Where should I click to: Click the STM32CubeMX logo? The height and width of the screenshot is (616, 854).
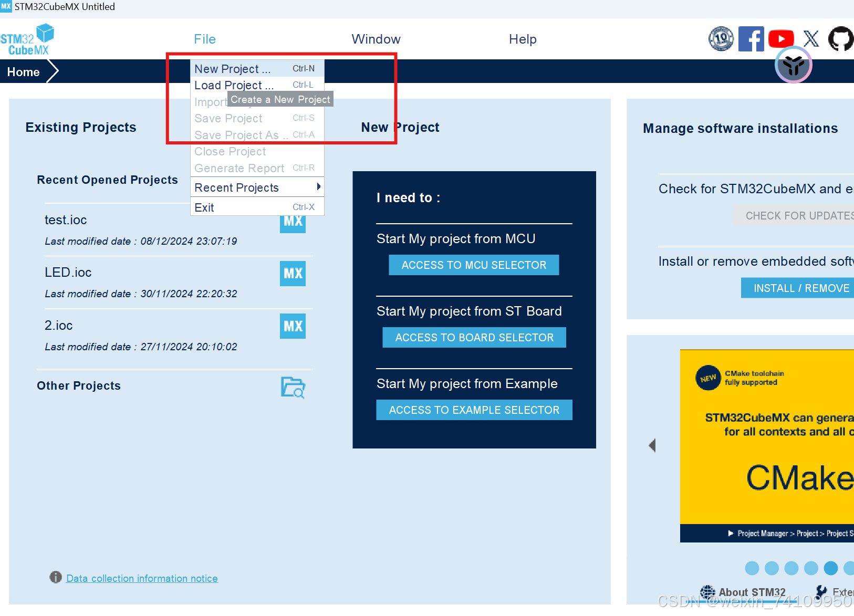(x=27, y=39)
